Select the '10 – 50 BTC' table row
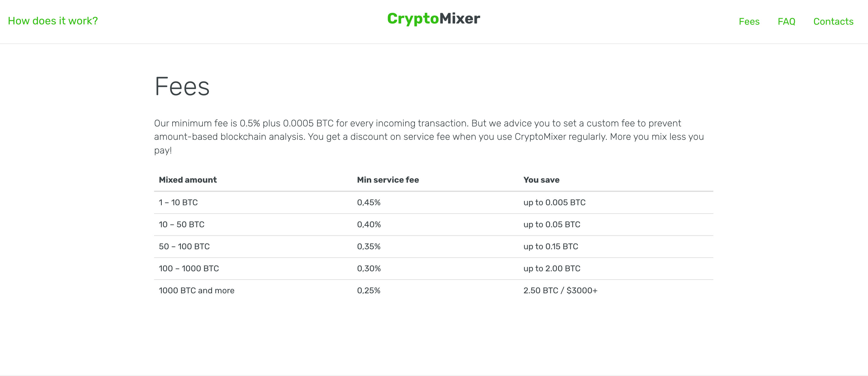Screen dimensions: 868x376 (x=182, y=224)
